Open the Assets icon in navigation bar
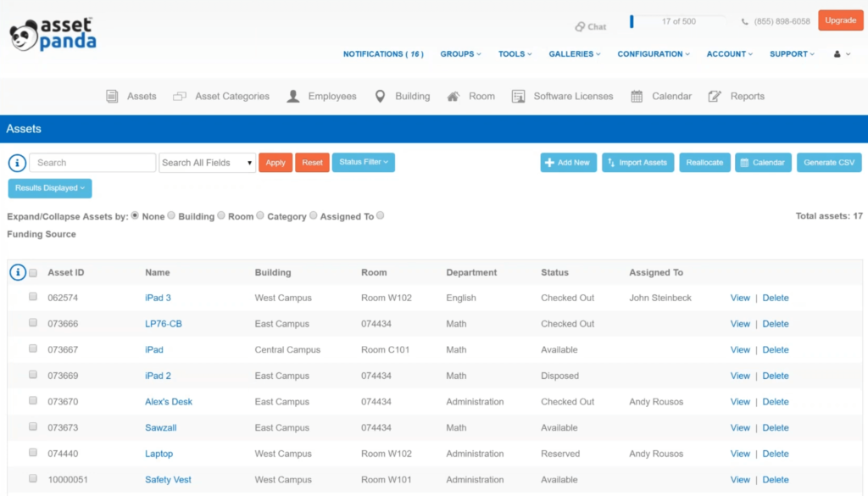Image resolution: width=868 pixels, height=496 pixels. click(x=112, y=97)
